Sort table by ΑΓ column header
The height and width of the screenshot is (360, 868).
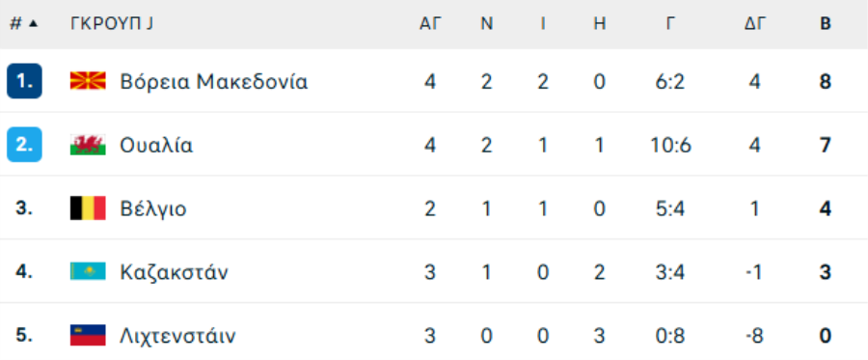point(429,23)
